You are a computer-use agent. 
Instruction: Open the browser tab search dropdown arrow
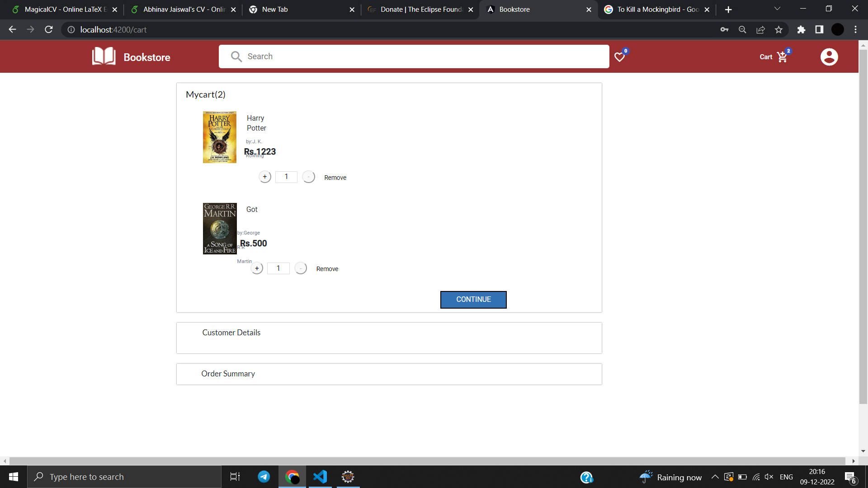[x=777, y=9]
